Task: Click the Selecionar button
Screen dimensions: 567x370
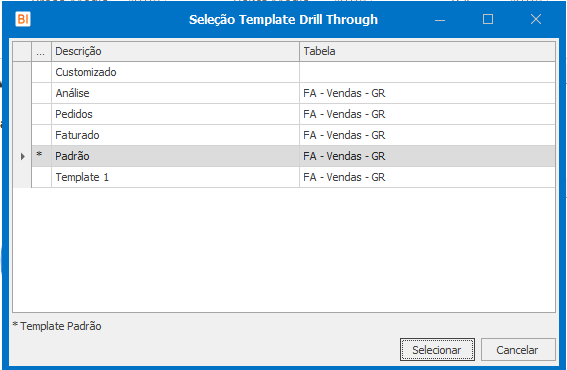Action: click(x=437, y=350)
